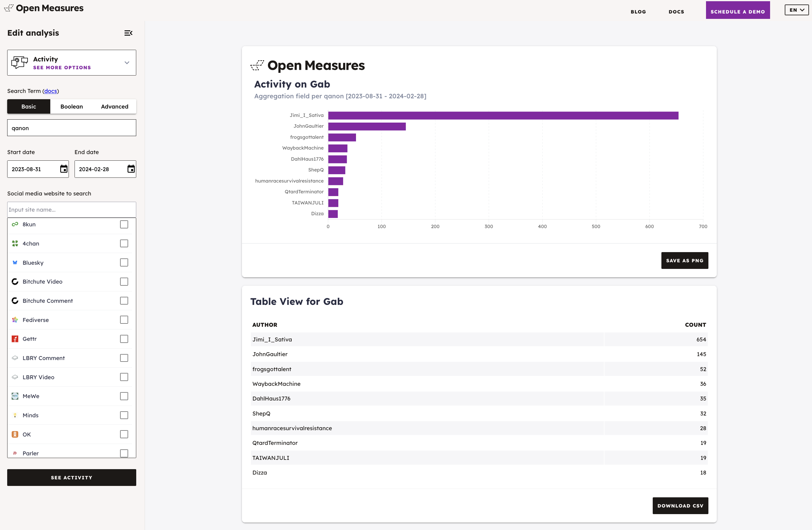Switch to the Boolean search tab
This screenshot has height=530, width=812.
coord(72,106)
